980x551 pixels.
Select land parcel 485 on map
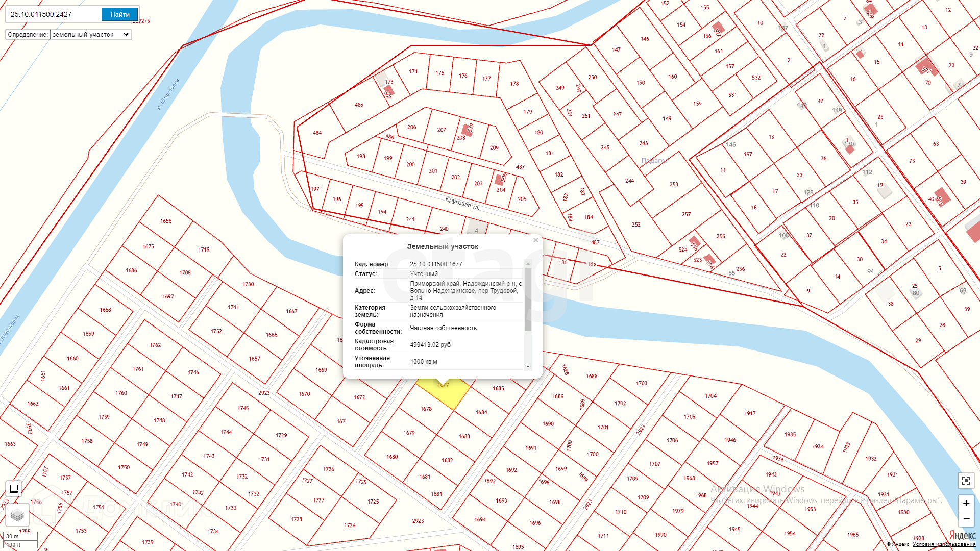[359, 105]
